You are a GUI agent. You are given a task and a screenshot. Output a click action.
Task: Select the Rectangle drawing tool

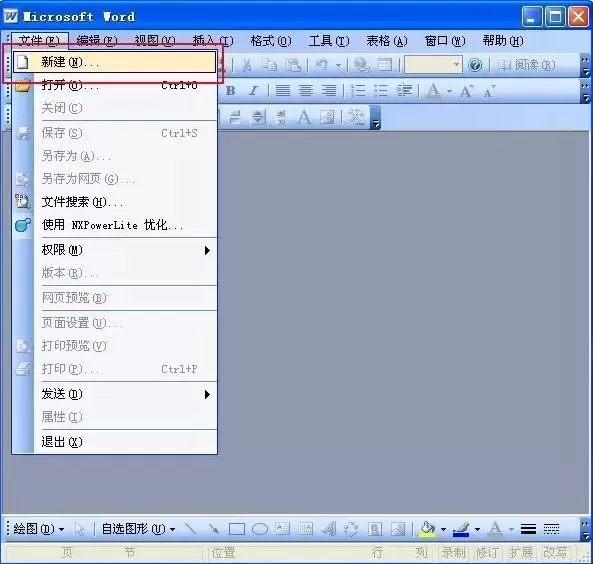pos(237,529)
